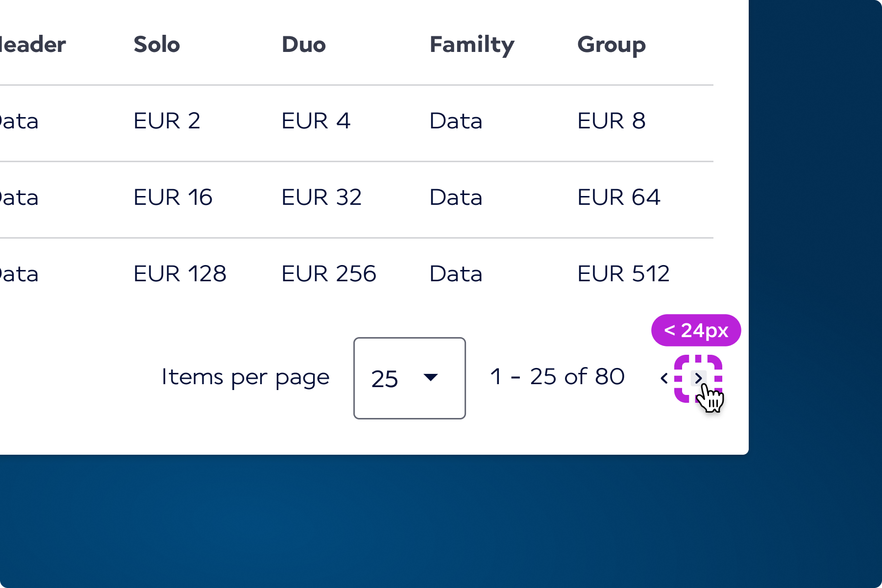Click the "Items per page" label

(245, 377)
